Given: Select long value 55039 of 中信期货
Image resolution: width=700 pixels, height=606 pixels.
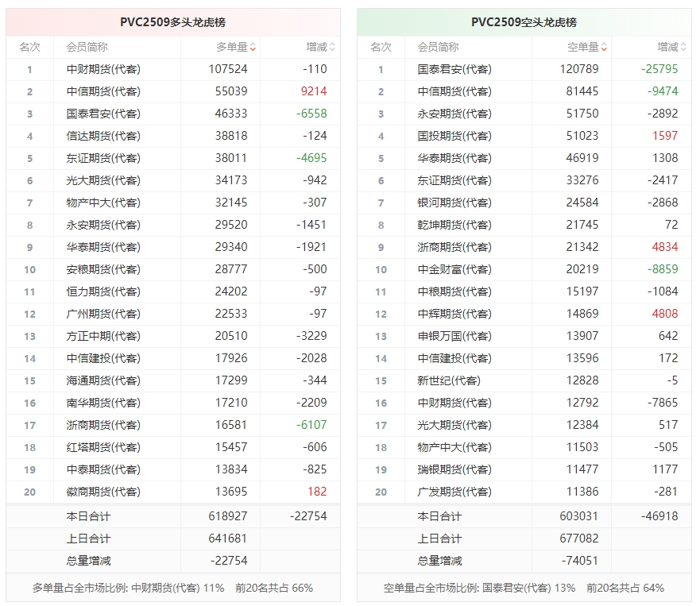Looking at the screenshot, I should 230,91.
